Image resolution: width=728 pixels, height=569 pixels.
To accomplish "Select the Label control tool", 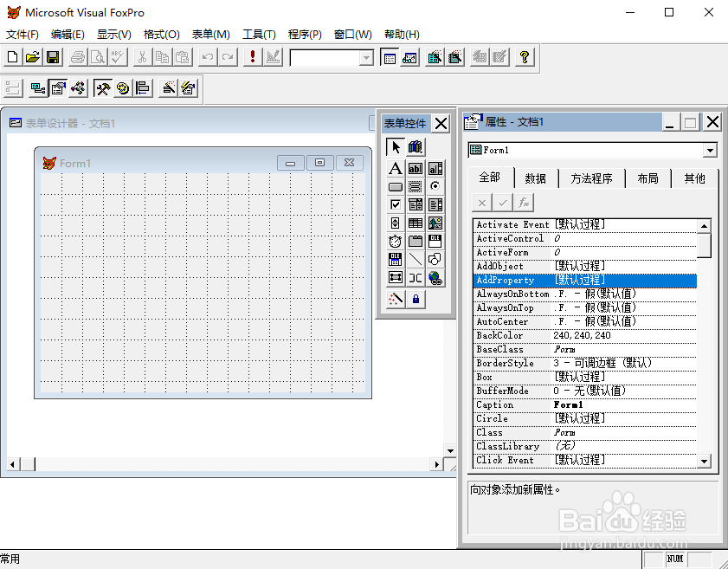I will click(x=395, y=168).
